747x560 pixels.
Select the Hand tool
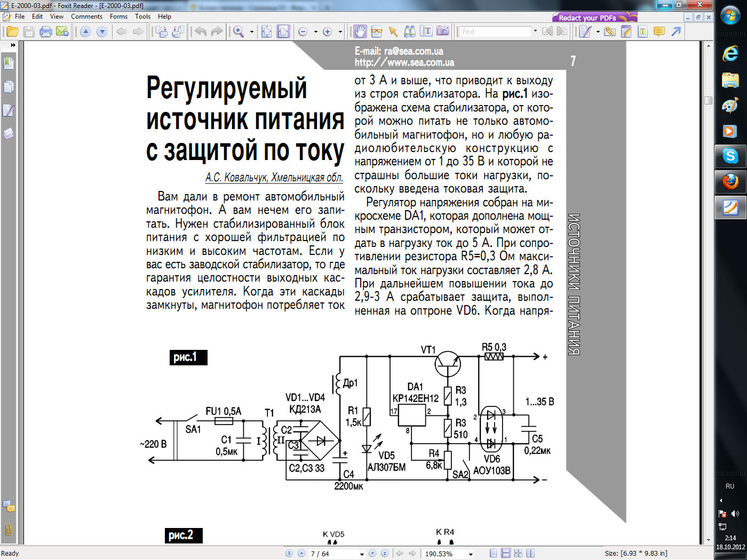(x=360, y=32)
